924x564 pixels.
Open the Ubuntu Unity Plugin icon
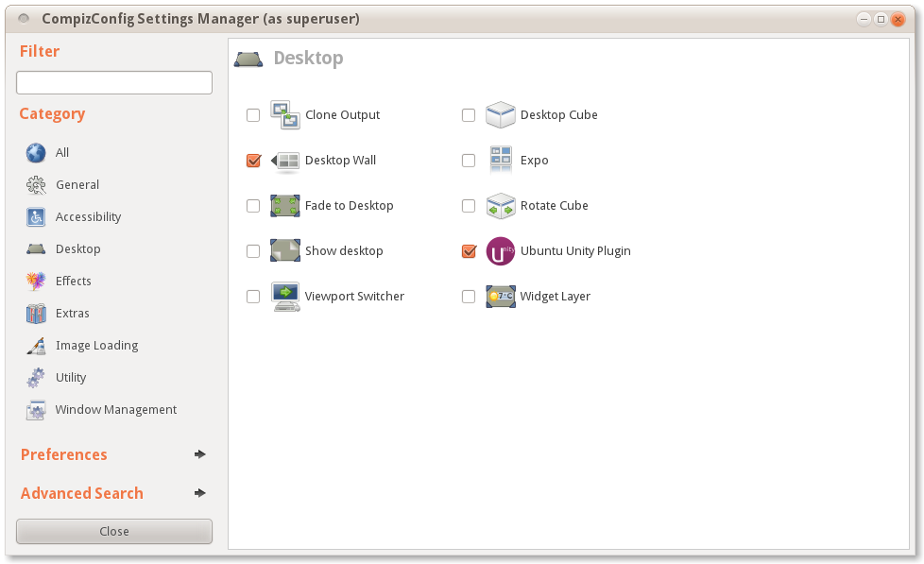pos(501,251)
